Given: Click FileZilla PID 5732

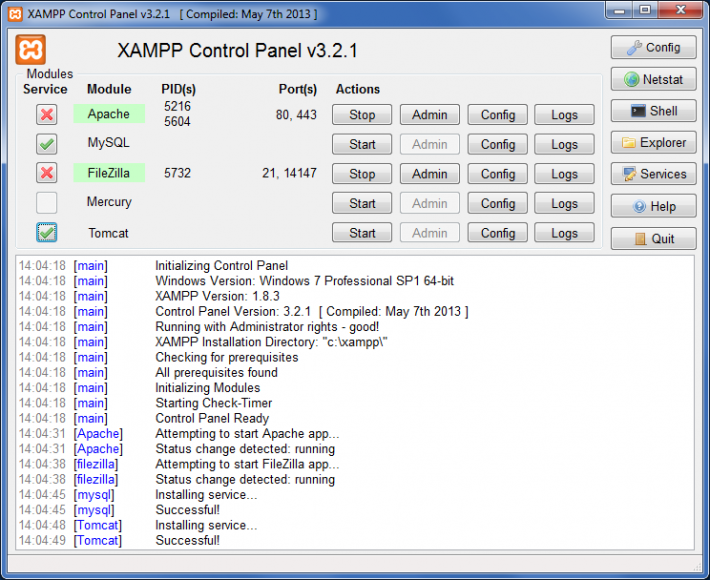Looking at the screenshot, I should coord(177,173).
